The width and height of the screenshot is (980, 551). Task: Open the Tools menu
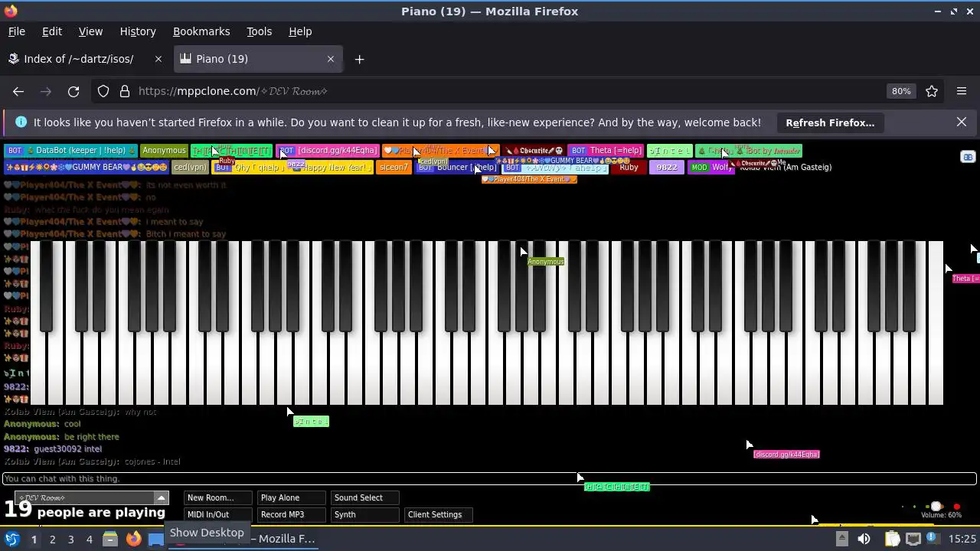pyautogui.click(x=259, y=31)
